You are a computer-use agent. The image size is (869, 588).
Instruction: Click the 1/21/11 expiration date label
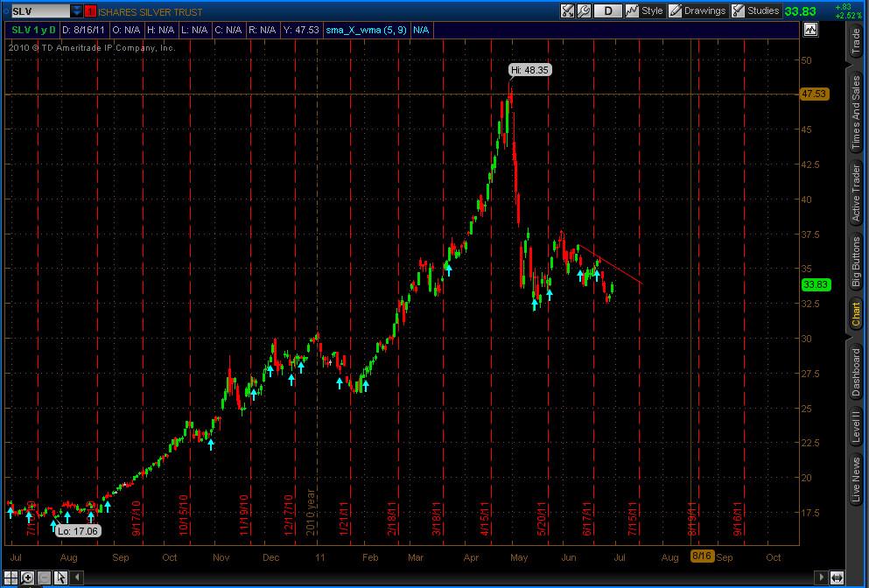click(344, 518)
